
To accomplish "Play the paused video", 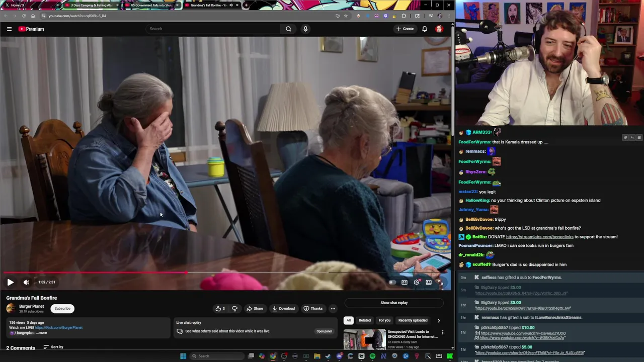I will [x=10, y=282].
